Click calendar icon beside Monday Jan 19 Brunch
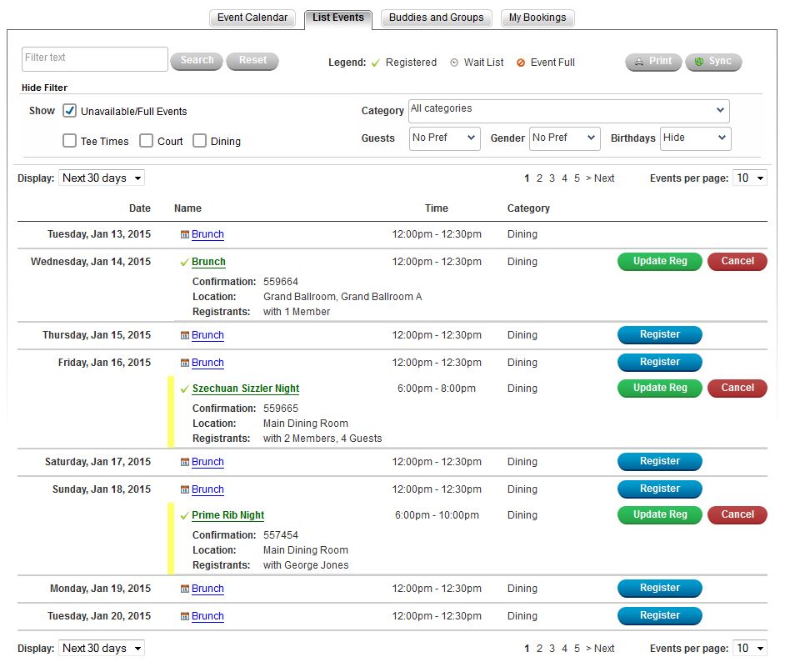The width and height of the screenshot is (785, 672). point(185,589)
